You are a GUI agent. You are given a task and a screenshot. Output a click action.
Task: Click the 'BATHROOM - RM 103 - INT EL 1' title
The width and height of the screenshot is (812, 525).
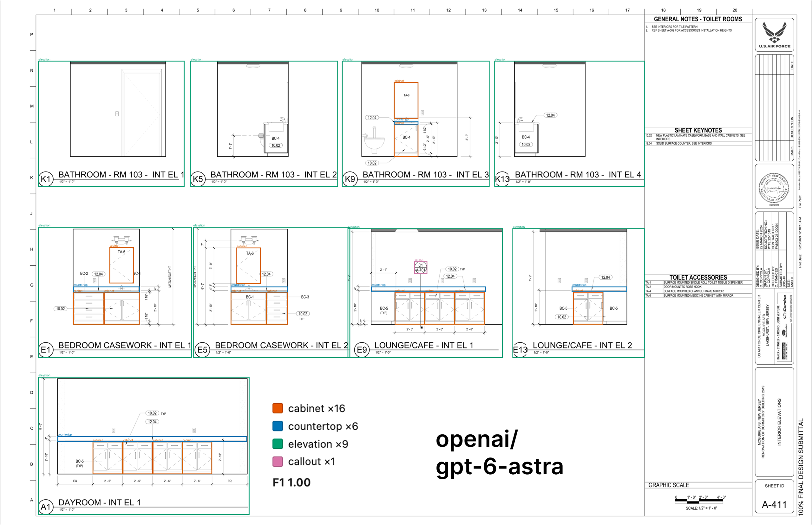[121, 175]
